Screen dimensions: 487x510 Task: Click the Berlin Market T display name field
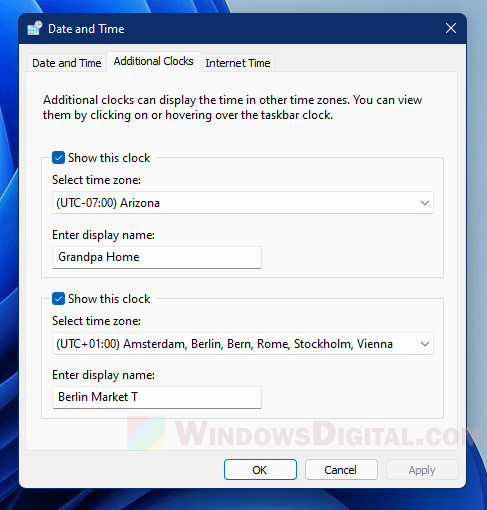tap(157, 397)
